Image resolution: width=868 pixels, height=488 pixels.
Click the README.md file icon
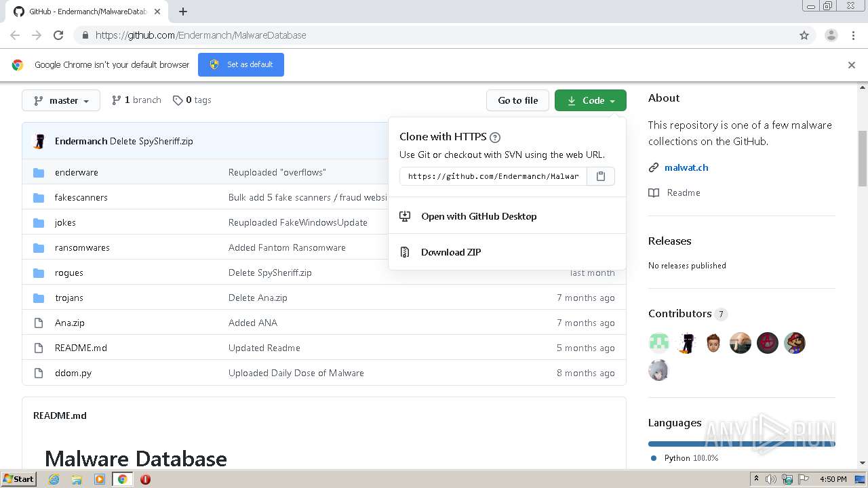click(39, 348)
